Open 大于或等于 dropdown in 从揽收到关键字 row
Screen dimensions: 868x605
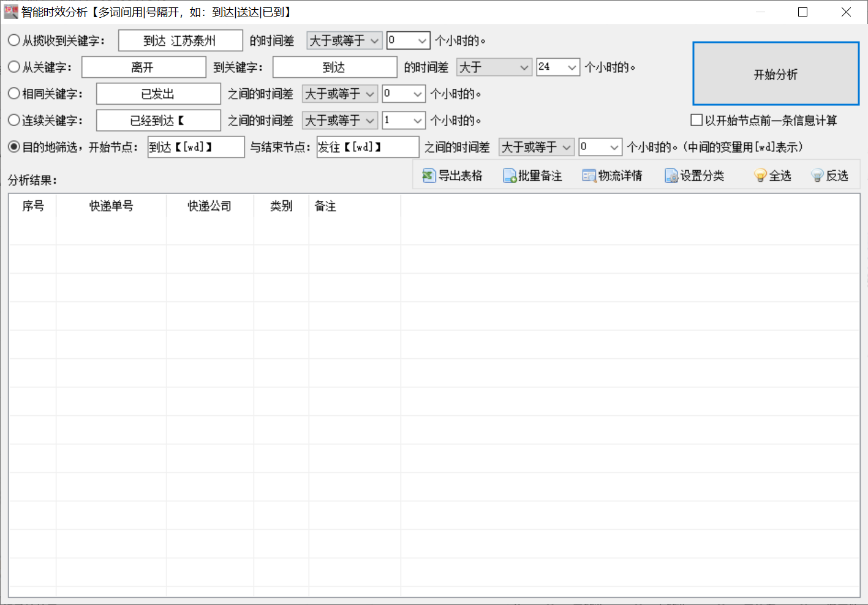[344, 40]
